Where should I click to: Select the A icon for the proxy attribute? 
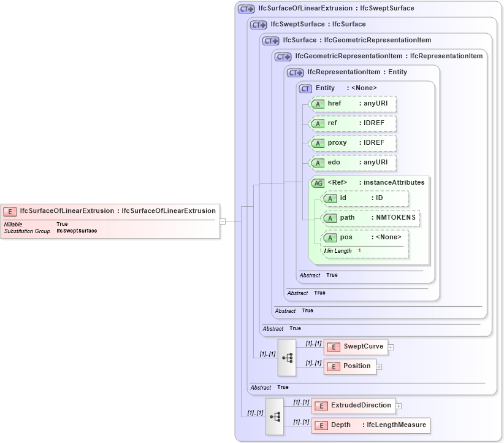coord(318,143)
